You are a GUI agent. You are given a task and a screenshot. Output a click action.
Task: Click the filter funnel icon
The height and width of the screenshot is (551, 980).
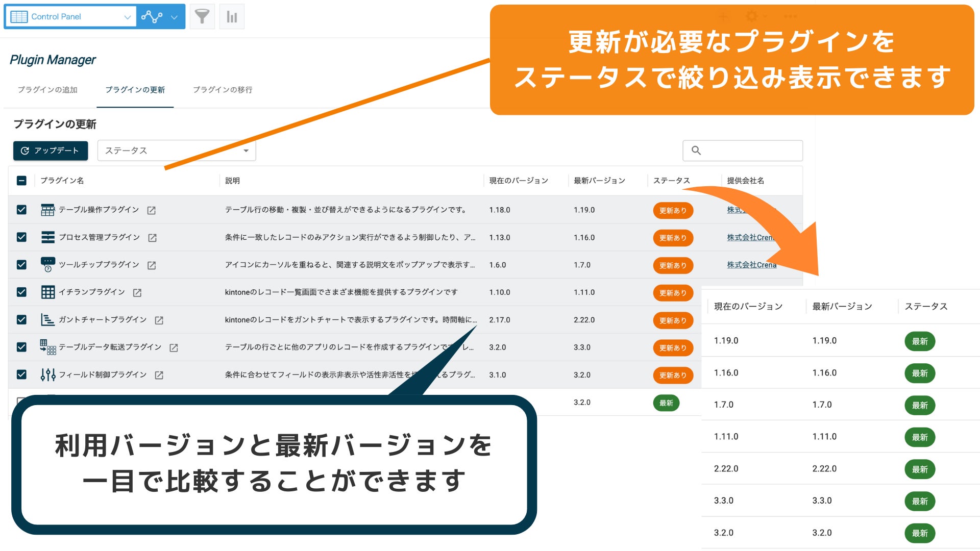click(202, 17)
